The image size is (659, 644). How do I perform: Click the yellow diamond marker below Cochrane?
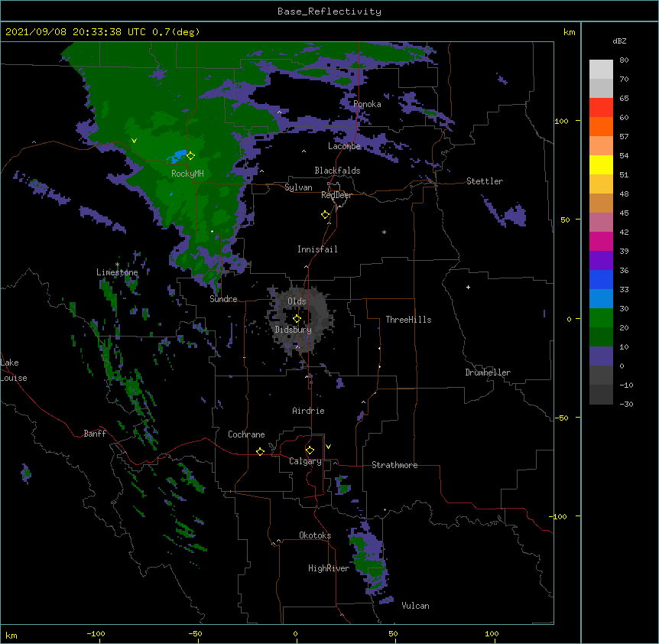(x=260, y=452)
